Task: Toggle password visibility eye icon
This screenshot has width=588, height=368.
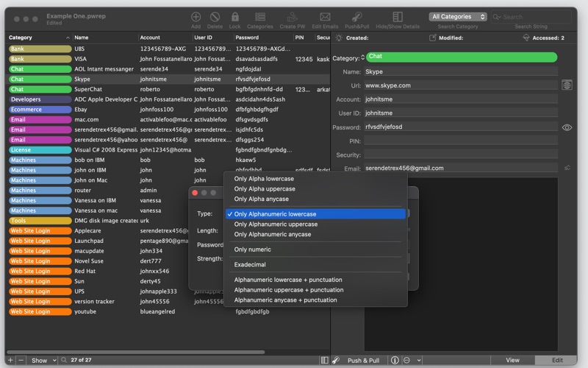Action: (x=567, y=127)
